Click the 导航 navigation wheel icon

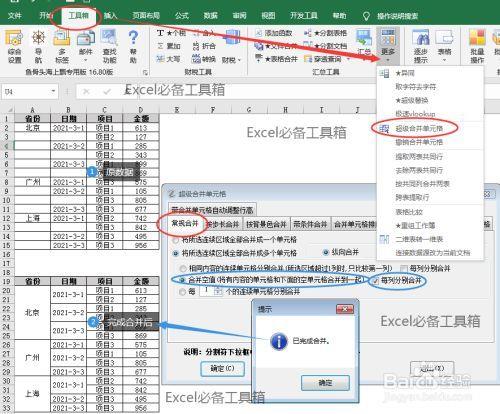point(39,46)
